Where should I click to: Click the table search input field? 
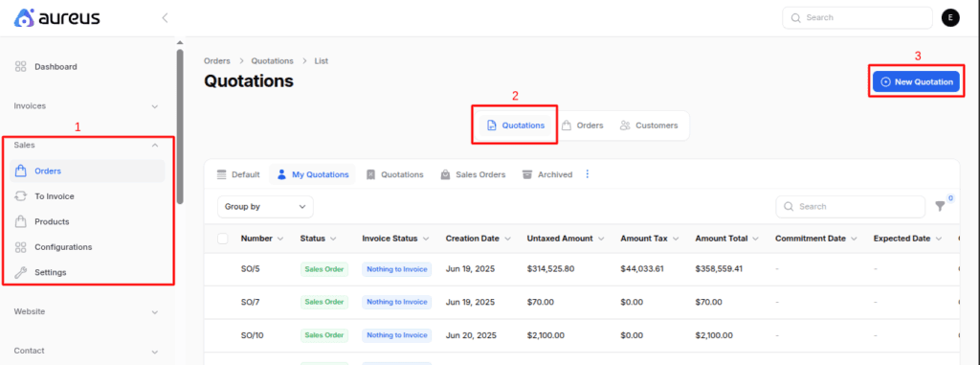(x=850, y=207)
